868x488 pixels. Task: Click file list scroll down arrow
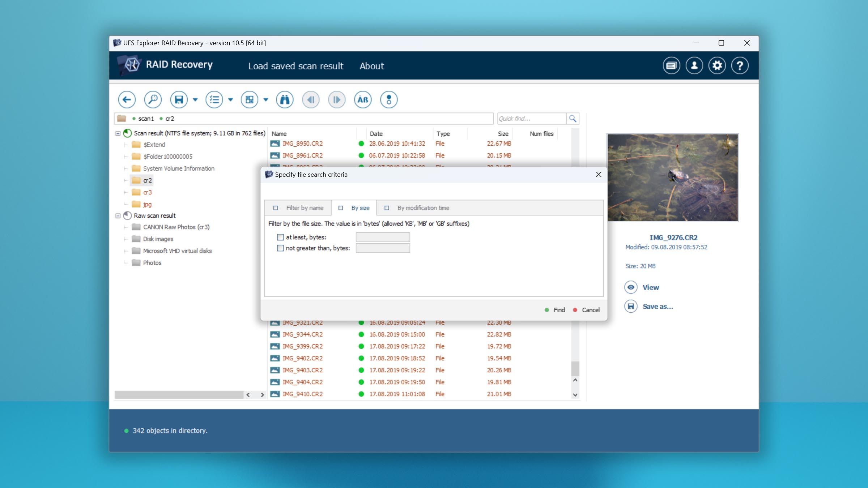pos(575,395)
